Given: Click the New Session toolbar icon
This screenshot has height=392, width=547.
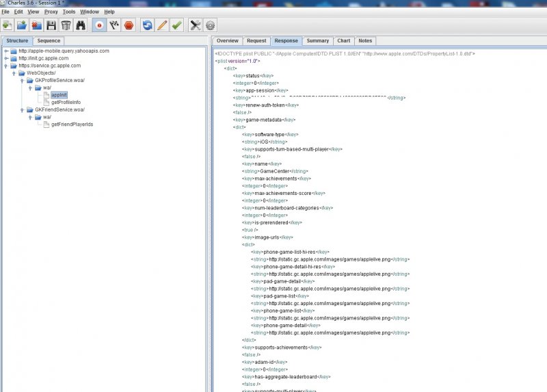Looking at the screenshot, I should click(8, 25).
